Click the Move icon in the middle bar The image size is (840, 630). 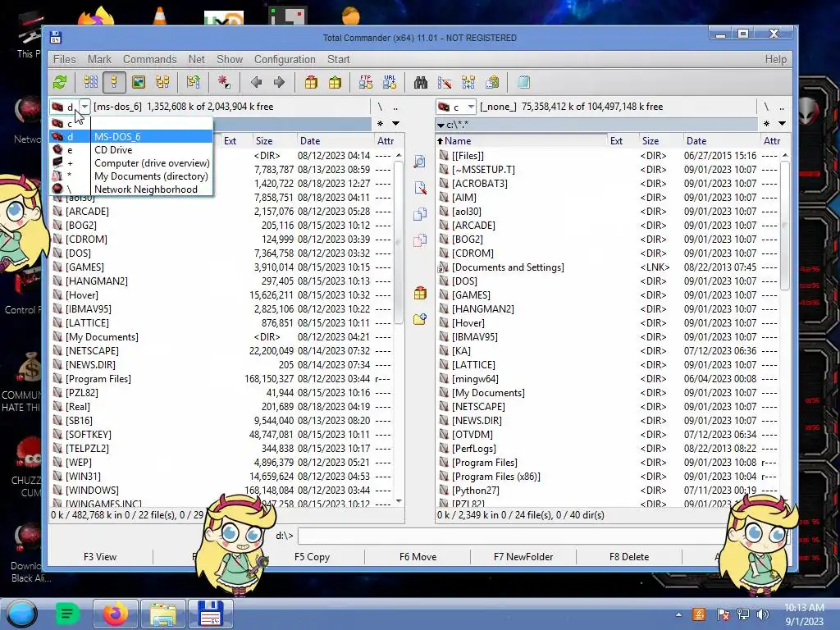(x=420, y=240)
